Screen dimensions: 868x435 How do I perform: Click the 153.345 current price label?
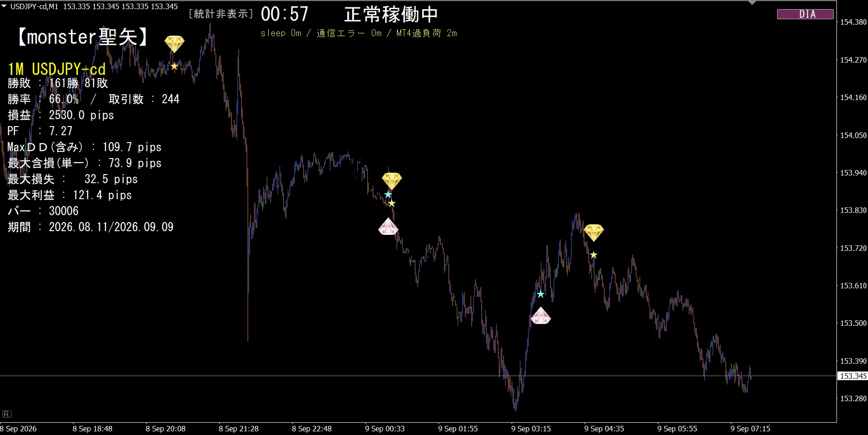click(852, 376)
